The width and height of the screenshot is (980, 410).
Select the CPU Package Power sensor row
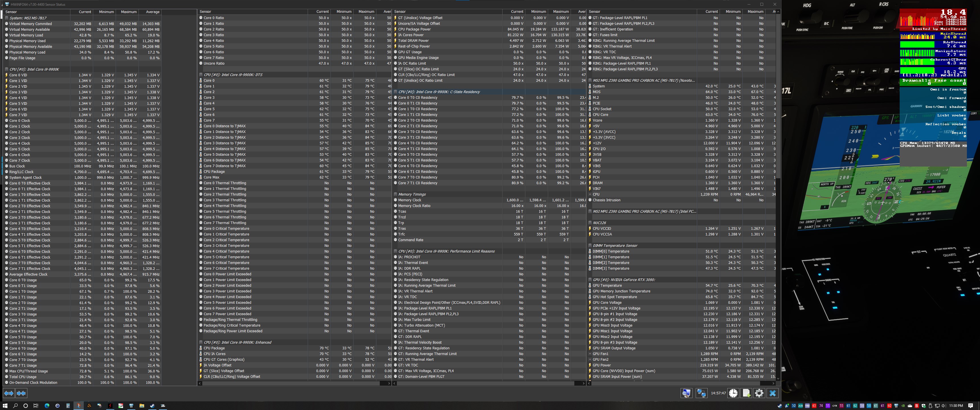414,29
